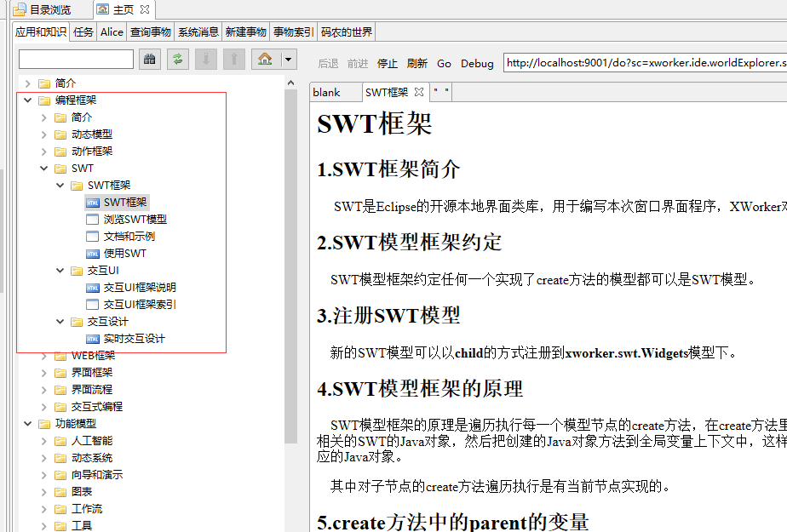The width and height of the screenshot is (787, 532).
Task: Expand the 图表 folder
Action: point(44,492)
